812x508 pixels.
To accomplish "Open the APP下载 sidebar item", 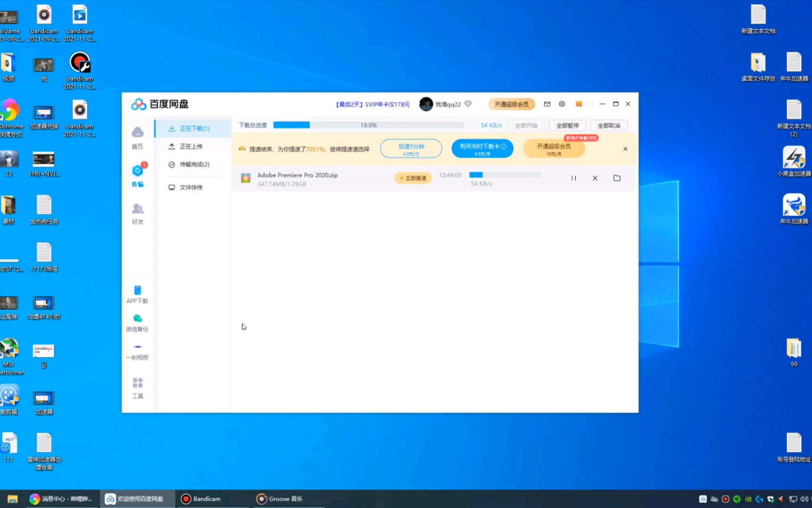I will coord(137,294).
